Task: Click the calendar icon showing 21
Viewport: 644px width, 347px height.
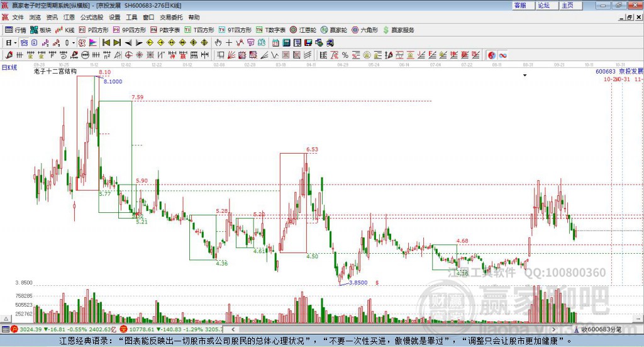Action: [275, 43]
